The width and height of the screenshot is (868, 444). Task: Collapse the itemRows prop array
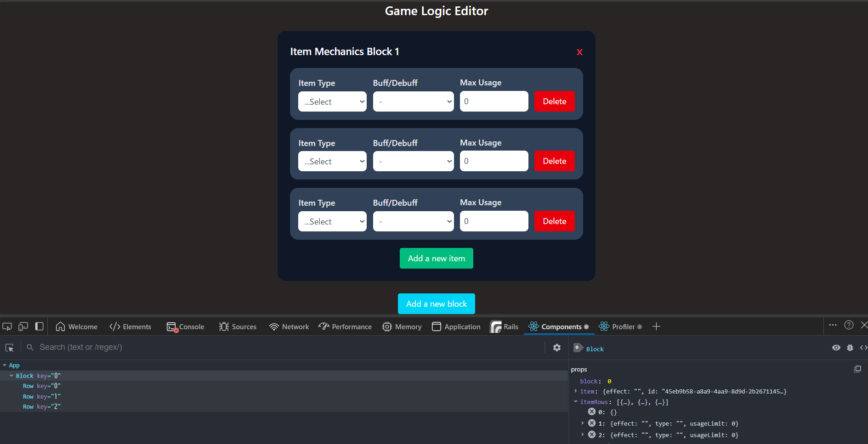coord(576,402)
